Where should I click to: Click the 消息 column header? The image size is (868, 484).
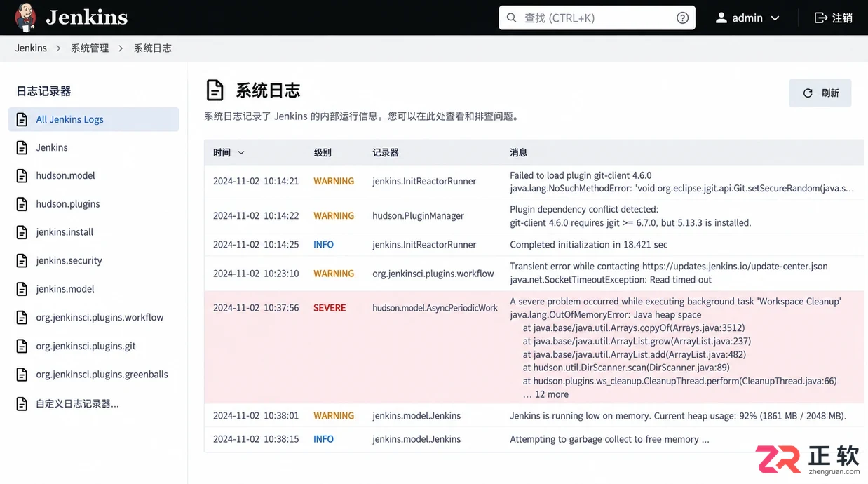pos(519,153)
